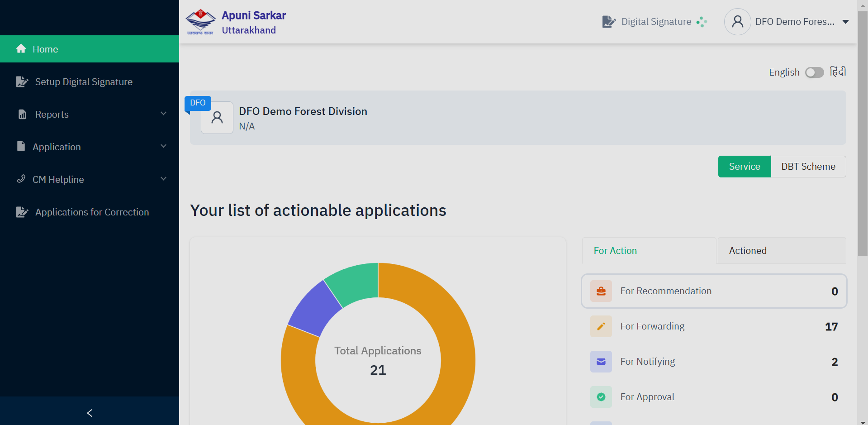The height and width of the screenshot is (425, 868).
Task: Click the purple segment of donut chart
Action: (314, 310)
